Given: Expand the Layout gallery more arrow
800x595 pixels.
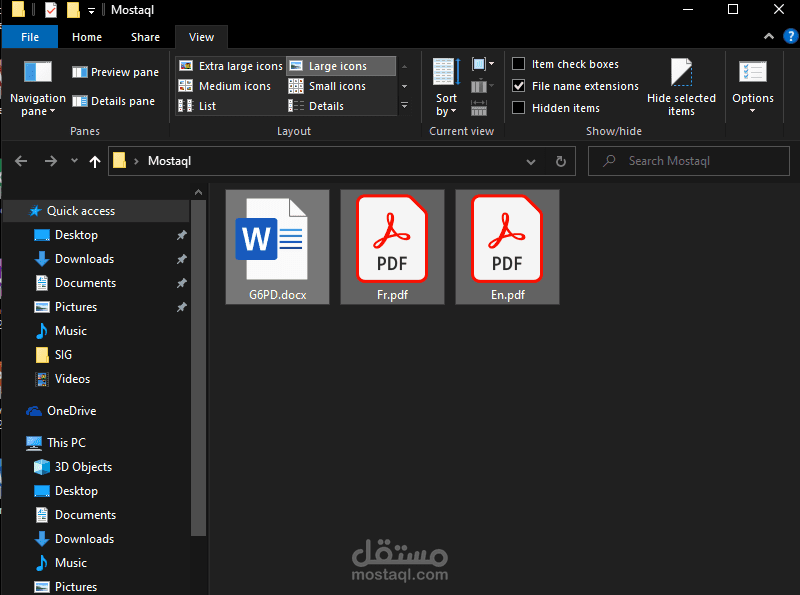Looking at the screenshot, I should [405, 106].
